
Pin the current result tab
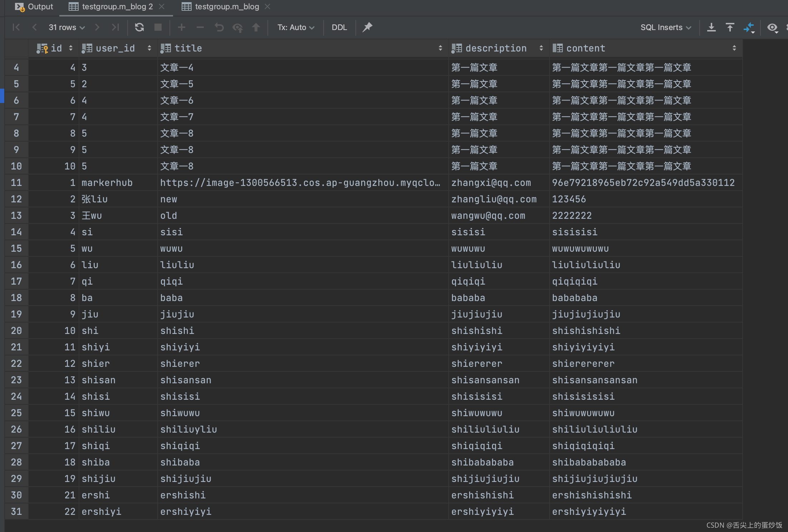[x=367, y=27]
